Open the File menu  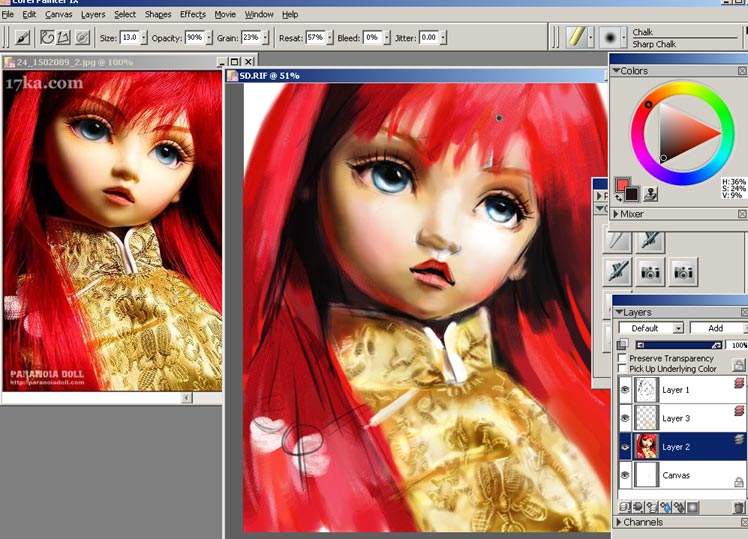pos(8,14)
